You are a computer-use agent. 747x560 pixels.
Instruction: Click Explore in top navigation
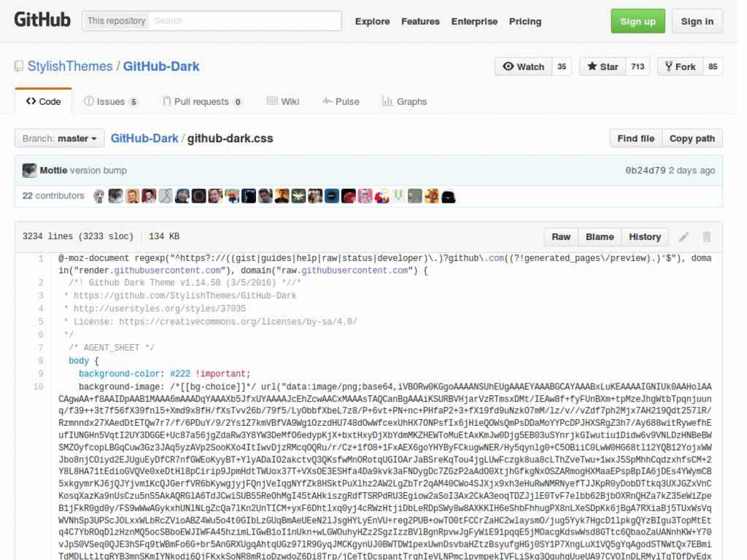(x=372, y=21)
